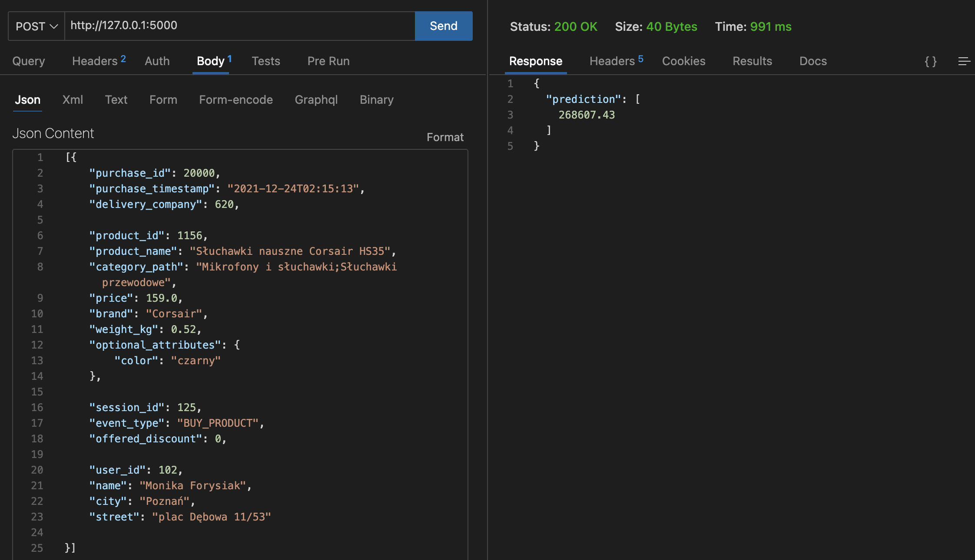This screenshot has width=975, height=560.
Task: Click the "purchase_timestamp" value in editor
Action: pyautogui.click(x=293, y=189)
